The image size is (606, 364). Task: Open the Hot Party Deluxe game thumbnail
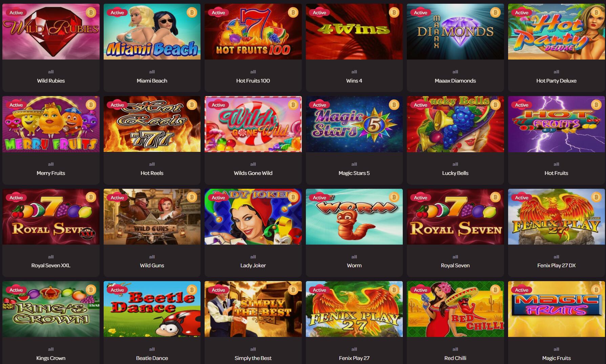tap(556, 32)
